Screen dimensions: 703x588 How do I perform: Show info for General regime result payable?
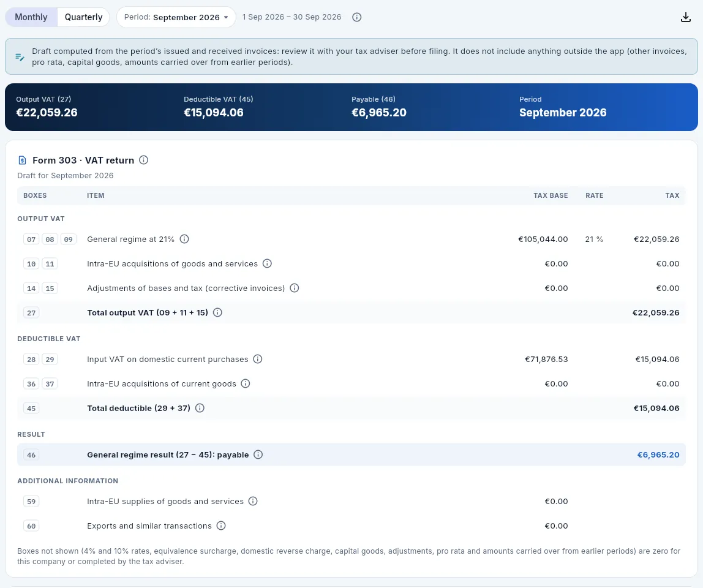click(x=258, y=454)
